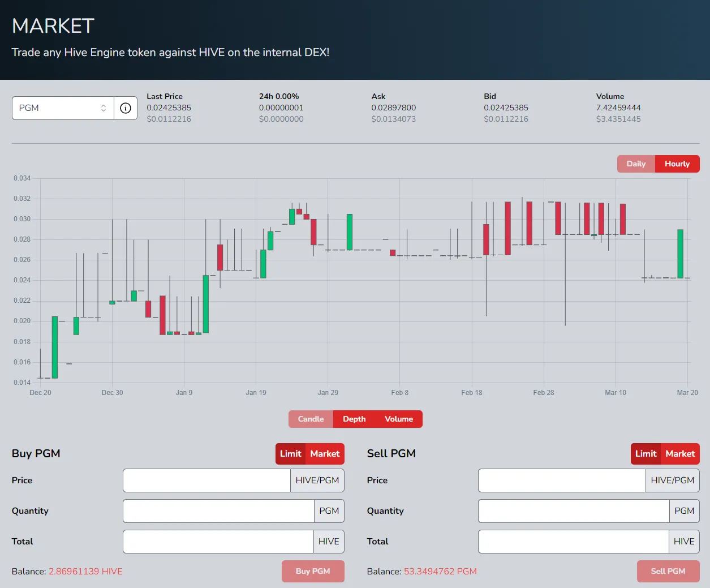Focus the Sell PGM Quantity field
The height and width of the screenshot is (588, 710).
(574, 511)
